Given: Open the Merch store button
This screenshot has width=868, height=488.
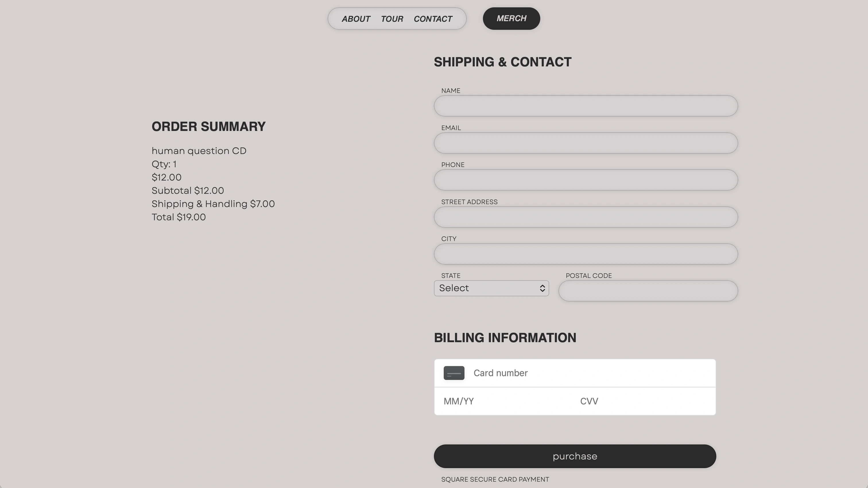Looking at the screenshot, I should [511, 19].
